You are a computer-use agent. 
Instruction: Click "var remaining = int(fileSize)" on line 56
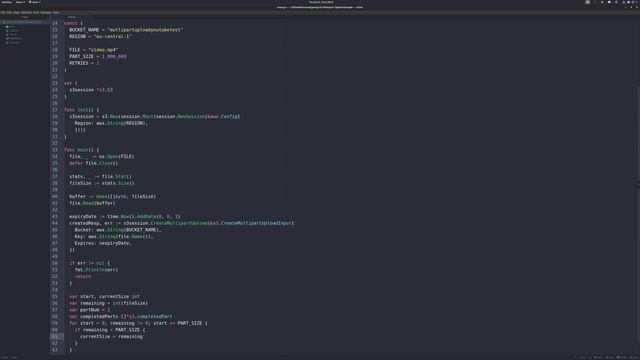coord(109,303)
